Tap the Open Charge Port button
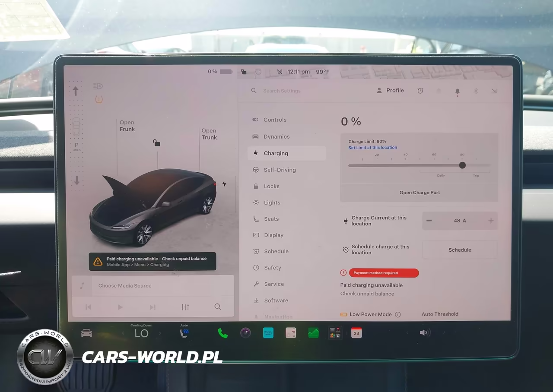The width and height of the screenshot is (553, 392). 420,193
